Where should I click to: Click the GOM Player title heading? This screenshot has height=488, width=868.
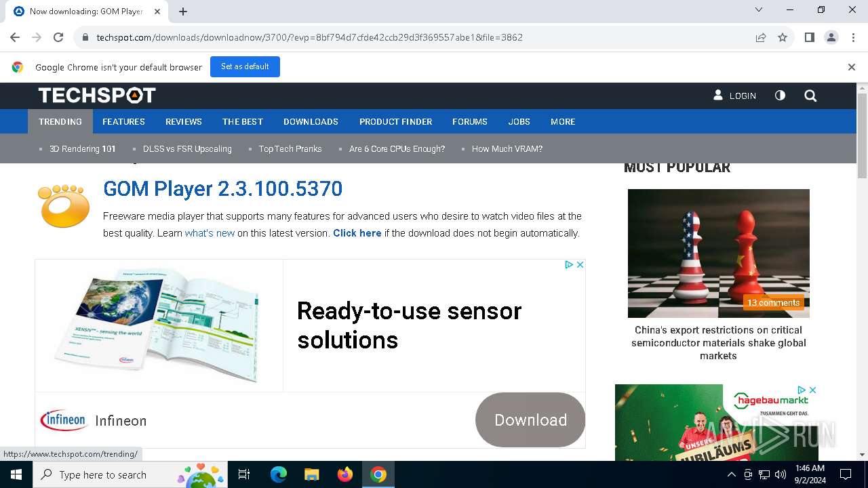pos(222,188)
